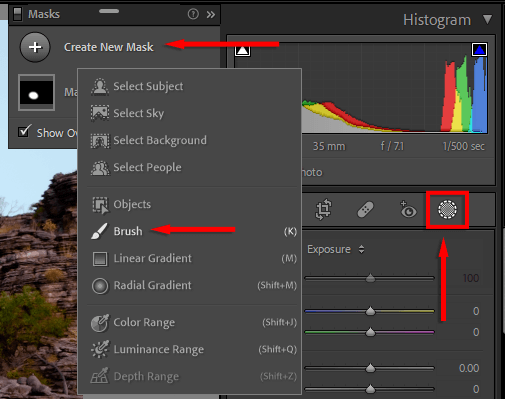Open Masks panel help question icon
505x399 pixels.
[193, 14]
